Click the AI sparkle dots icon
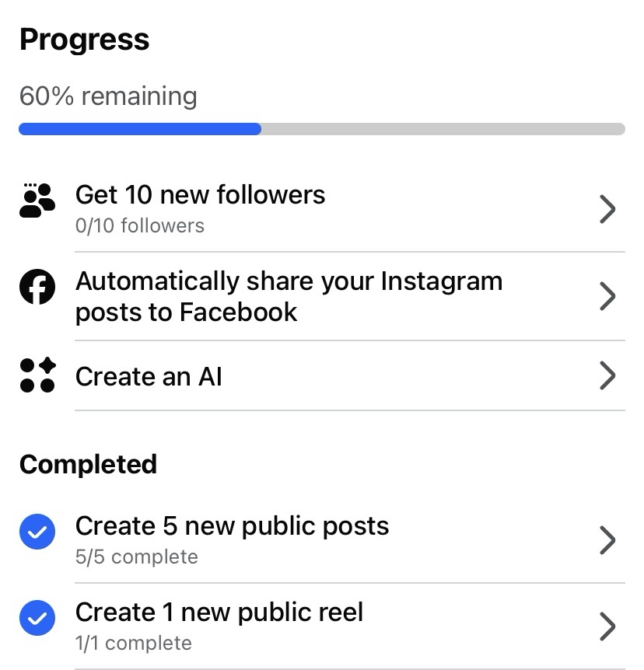The width and height of the screenshot is (644, 670). (37, 375)
